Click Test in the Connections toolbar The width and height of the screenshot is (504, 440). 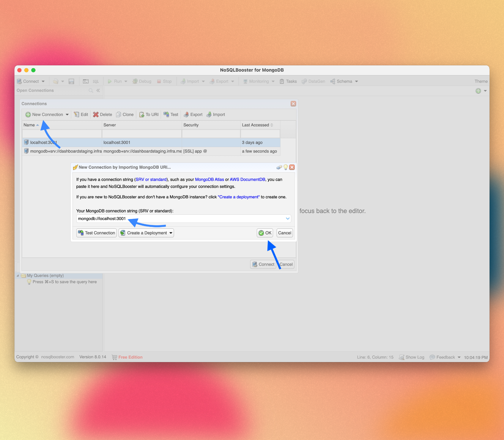click(x=171, y=115)
